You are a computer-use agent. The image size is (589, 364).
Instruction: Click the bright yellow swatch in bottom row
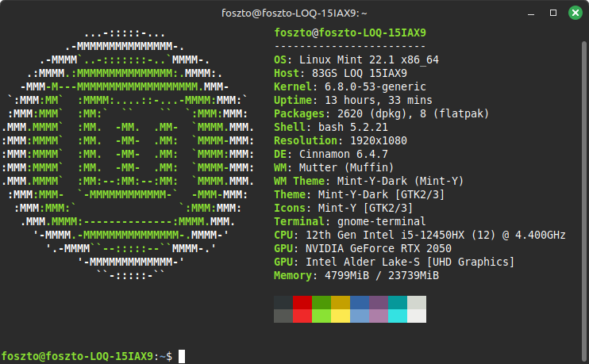[x=341, y=316]
